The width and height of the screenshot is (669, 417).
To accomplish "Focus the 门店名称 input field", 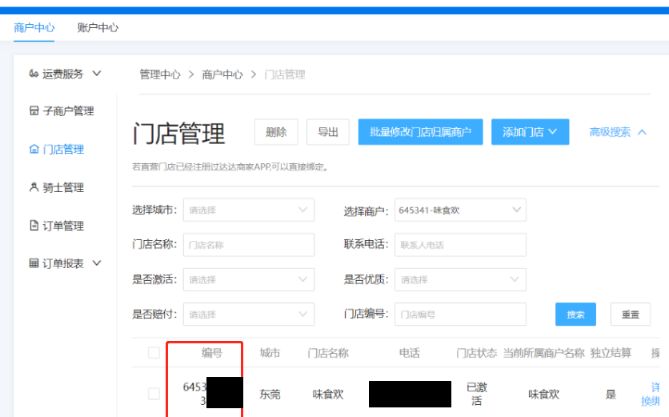I will [x=249, y=245].
